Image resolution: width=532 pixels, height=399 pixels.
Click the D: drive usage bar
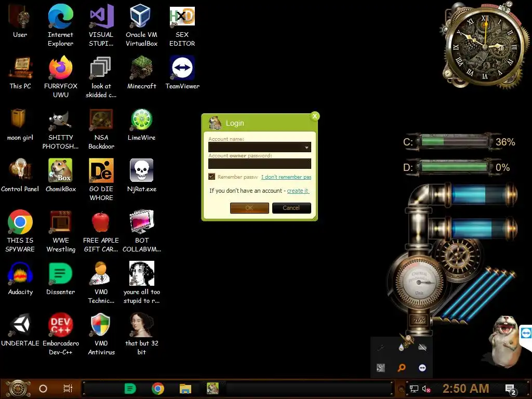(x=454, y=167)
